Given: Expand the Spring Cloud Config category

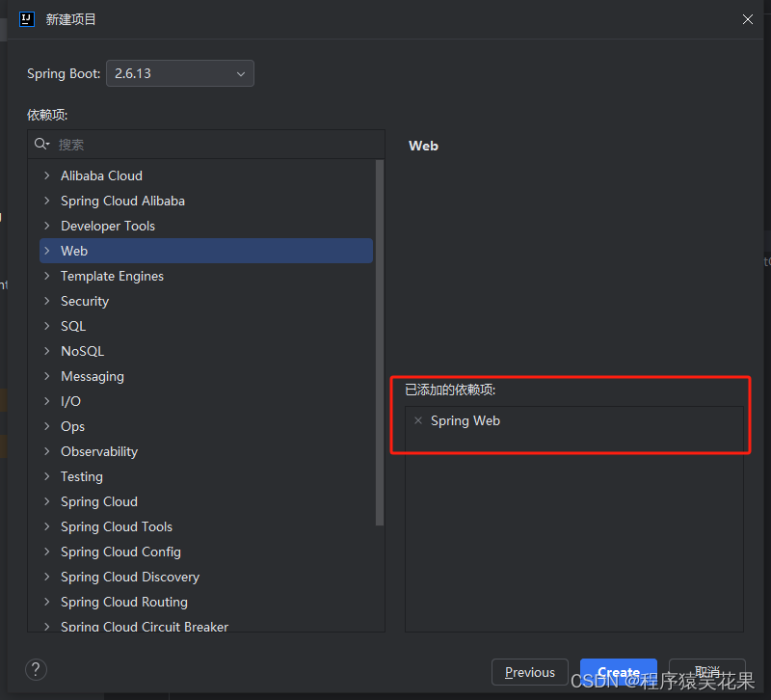Looking at the screenshot, I should (45, 551).
